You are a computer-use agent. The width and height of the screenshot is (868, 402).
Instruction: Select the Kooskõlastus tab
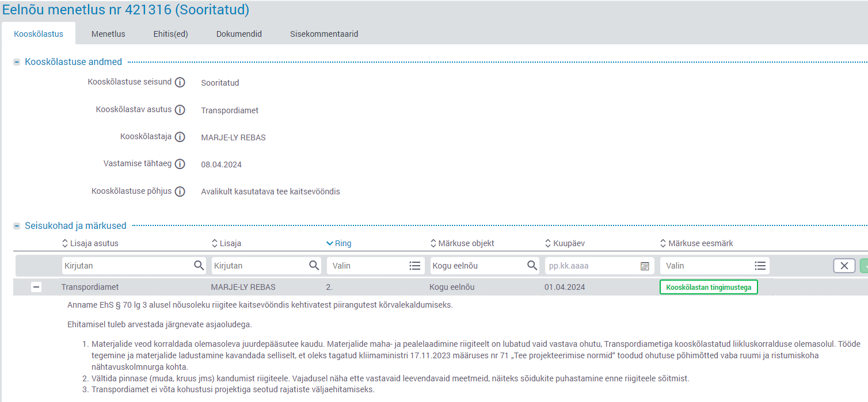(x=39, y=33)
